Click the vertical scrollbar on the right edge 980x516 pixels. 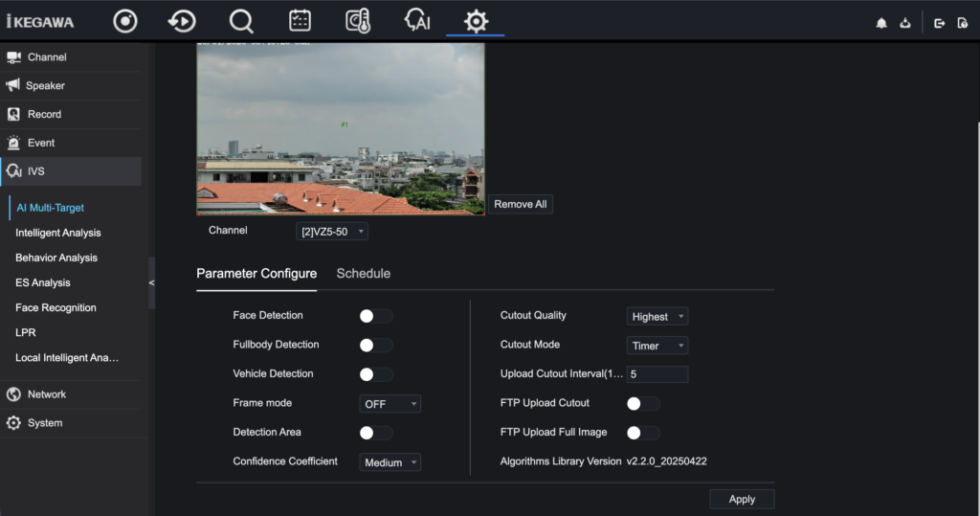[977, 319]
